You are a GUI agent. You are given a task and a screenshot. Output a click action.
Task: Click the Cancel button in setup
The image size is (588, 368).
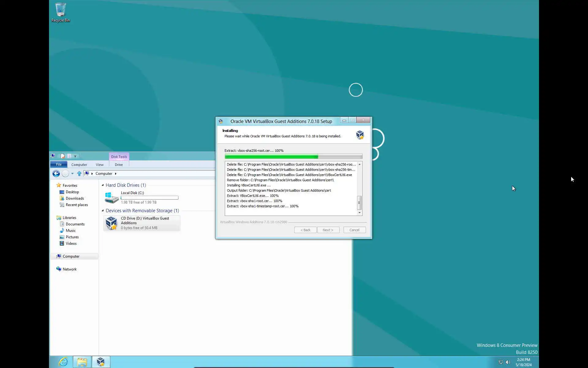click(354, 230)
